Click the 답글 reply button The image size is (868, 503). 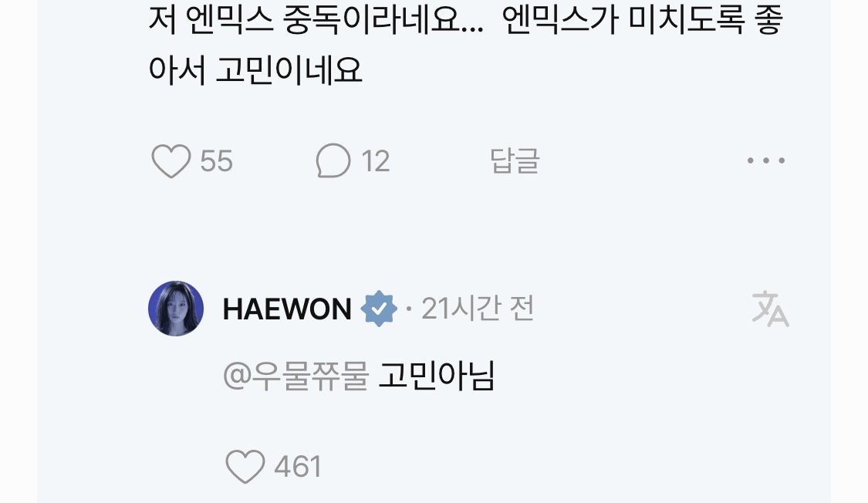(x=515, y=161)
